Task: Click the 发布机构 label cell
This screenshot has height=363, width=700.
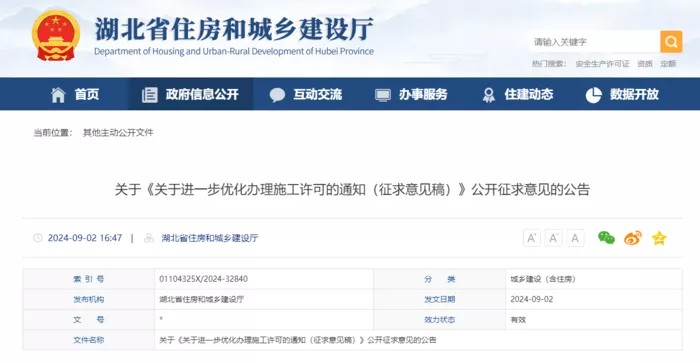Action: coord(88,300)
